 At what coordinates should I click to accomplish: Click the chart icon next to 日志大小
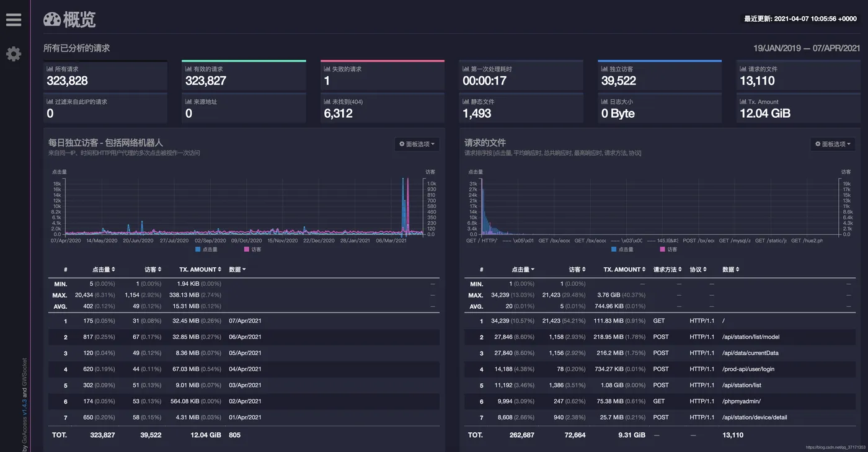(x=604, y=102)
